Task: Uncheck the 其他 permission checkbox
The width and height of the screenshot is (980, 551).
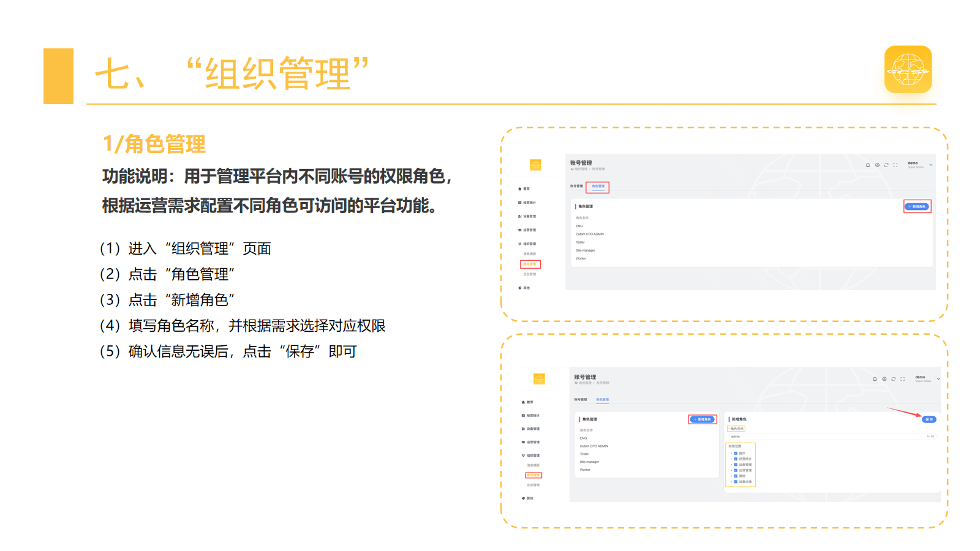Action: point(736,476)
